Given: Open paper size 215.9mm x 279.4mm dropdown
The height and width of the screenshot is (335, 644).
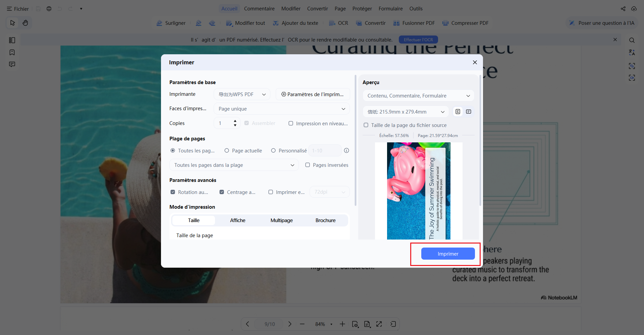Looking at the screenshot, I should tap(406, 112).
